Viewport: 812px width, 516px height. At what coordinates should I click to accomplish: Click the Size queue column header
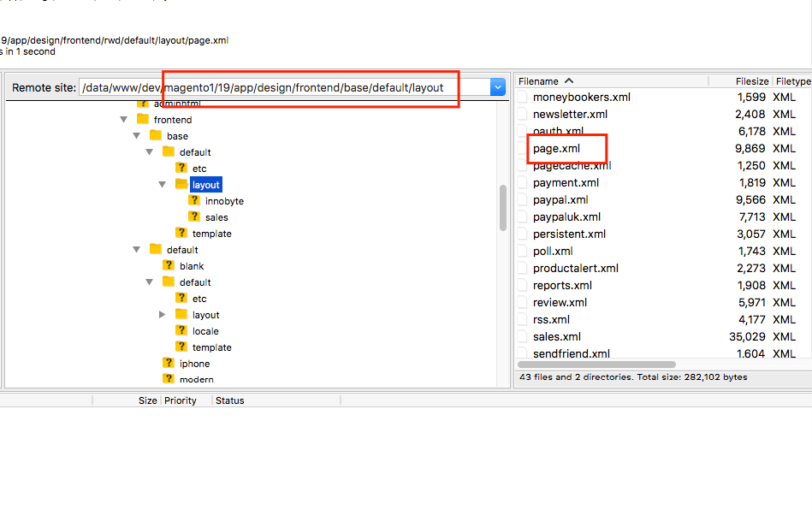[147, 400]
